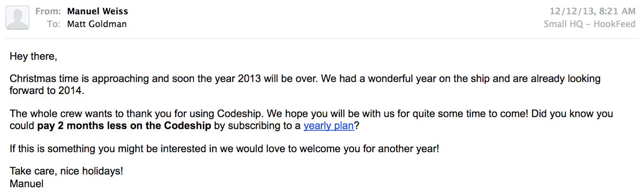This screenshot has width=644, height=196.
Task: Click the To: header label
Action: (53, 24)
